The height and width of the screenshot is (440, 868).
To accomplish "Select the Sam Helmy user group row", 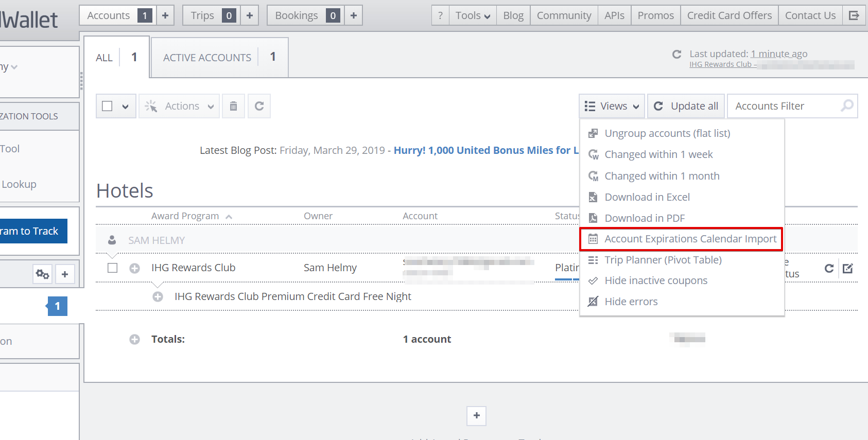I will tap(476, 240).
